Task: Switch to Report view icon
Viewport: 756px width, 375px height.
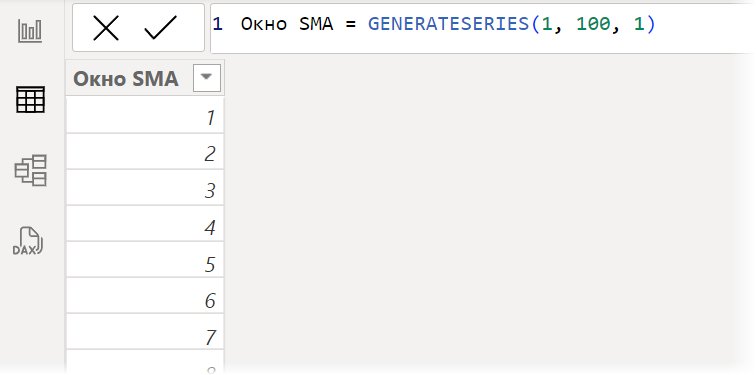Action: [x=30, y=31]
